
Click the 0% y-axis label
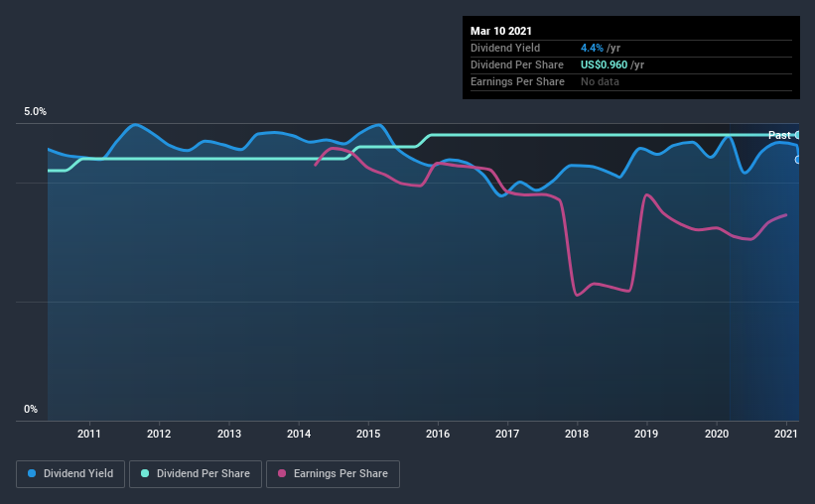(31, 410)
